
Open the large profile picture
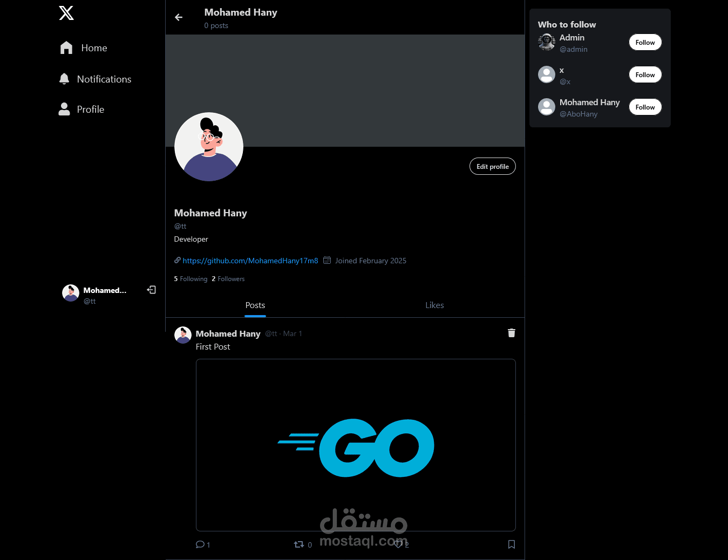click(209, 147)
